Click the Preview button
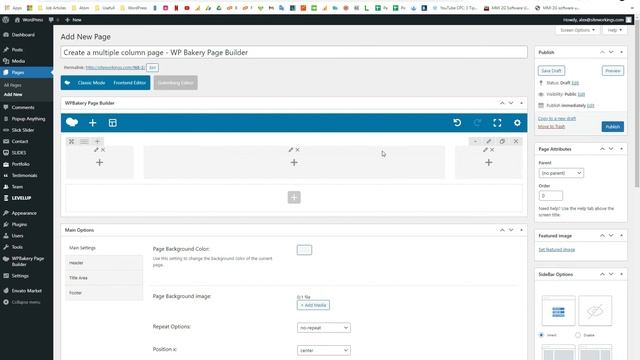The height and width of the screenshot is (360, 640). (613, 71)
